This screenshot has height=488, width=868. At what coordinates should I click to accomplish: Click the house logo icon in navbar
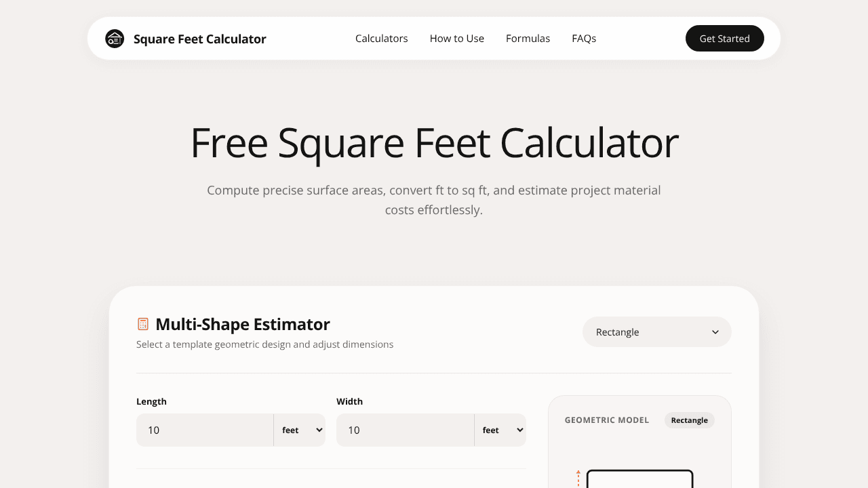click(115, 39)
